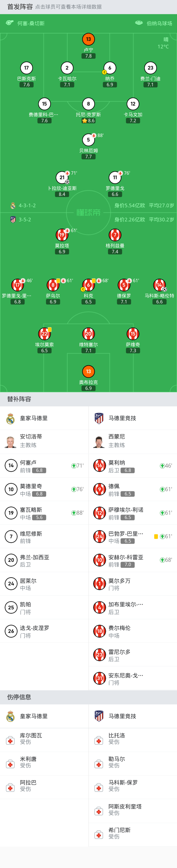Click the 马德里竞技 crest in substitutes section
Viewport: 177px width, 868px height.
(x=99, y=418)
